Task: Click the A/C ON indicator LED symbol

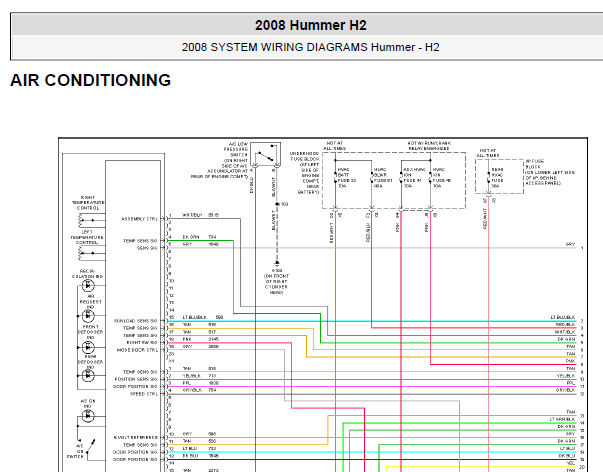Action: 88,416
